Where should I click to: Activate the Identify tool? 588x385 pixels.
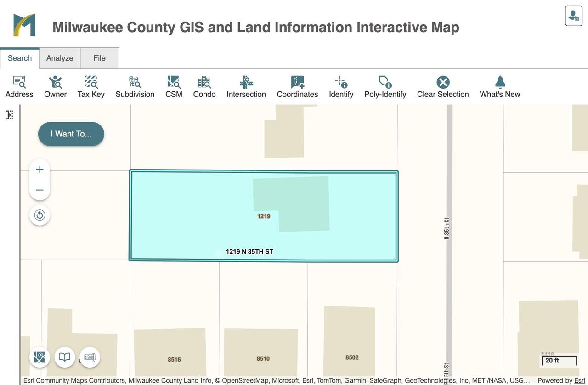pyautogui.click(x=341, y=87)
